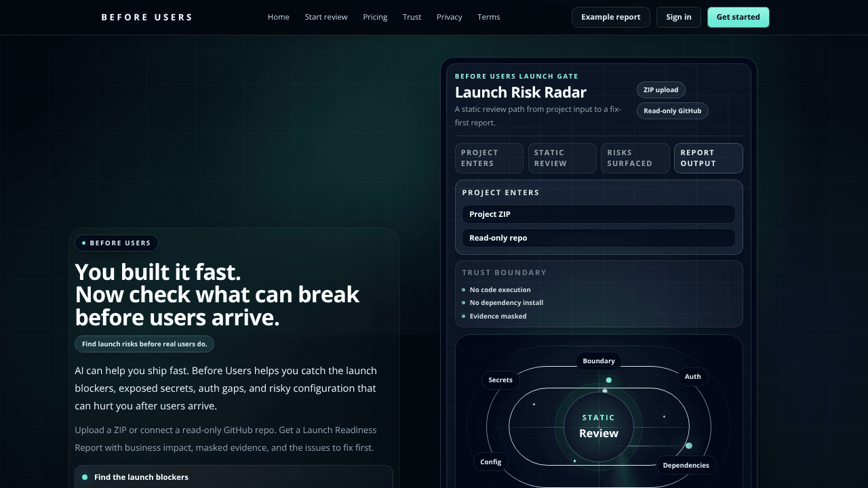Image resolution: width=868 pixels, height=488 pixels.
Task: Click the Boundary radar label
Action: click(599, 361)
